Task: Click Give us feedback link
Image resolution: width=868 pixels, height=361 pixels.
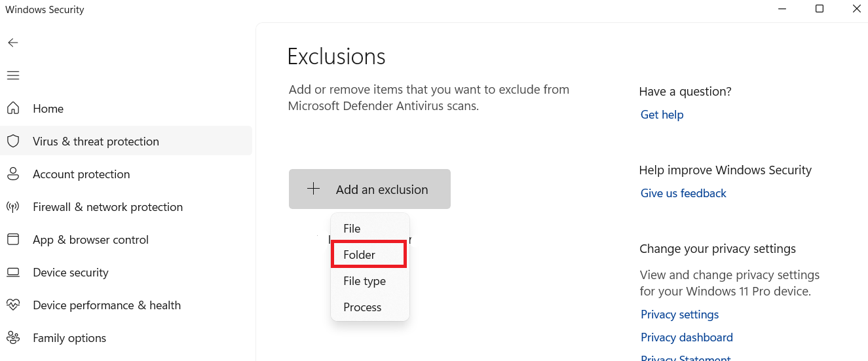Action: point(683,193)
